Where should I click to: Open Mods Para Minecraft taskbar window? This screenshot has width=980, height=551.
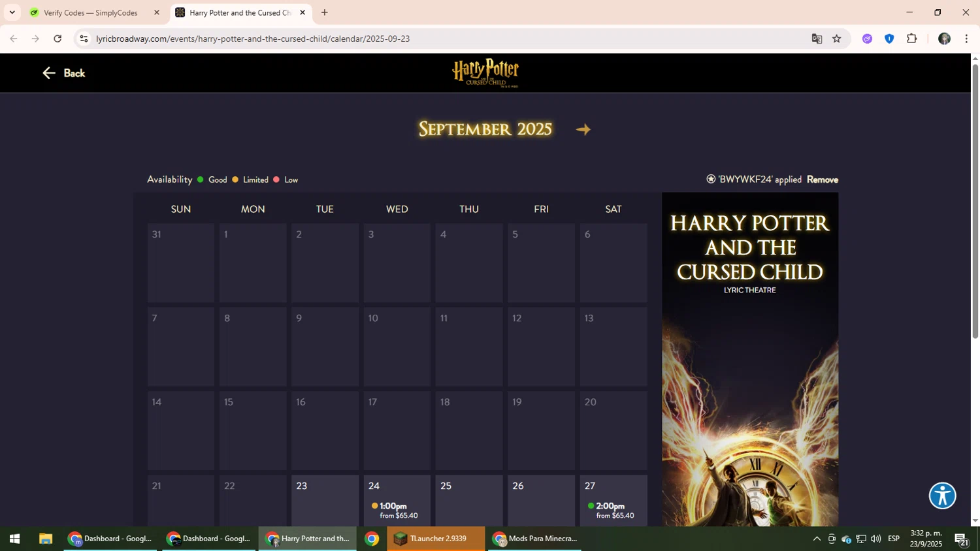click(x=534, y=539)
